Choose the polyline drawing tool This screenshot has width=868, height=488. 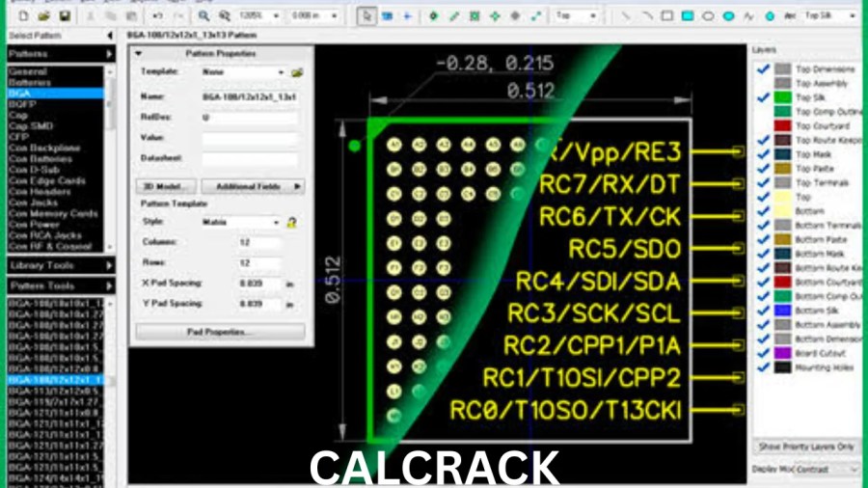pos(749,16)
